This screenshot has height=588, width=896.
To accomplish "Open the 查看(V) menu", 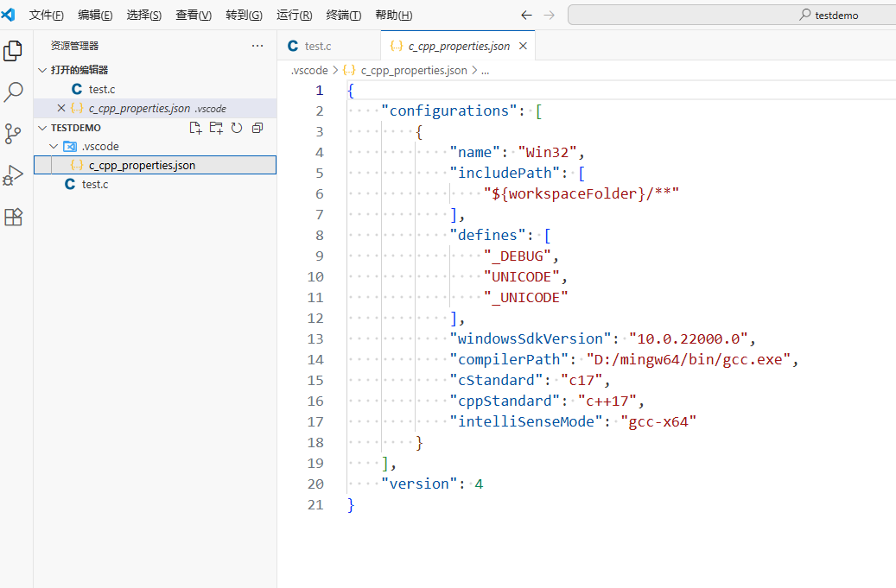I will [194, 16].
